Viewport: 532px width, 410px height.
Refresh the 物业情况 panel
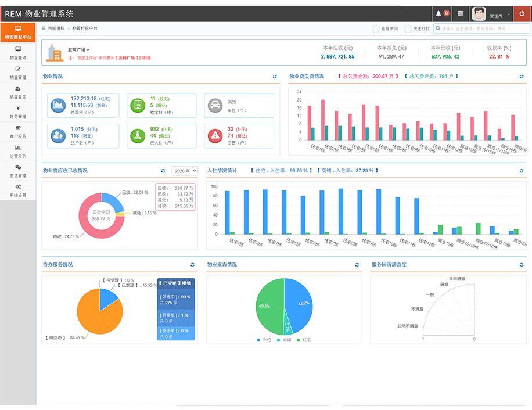(275, 77)
